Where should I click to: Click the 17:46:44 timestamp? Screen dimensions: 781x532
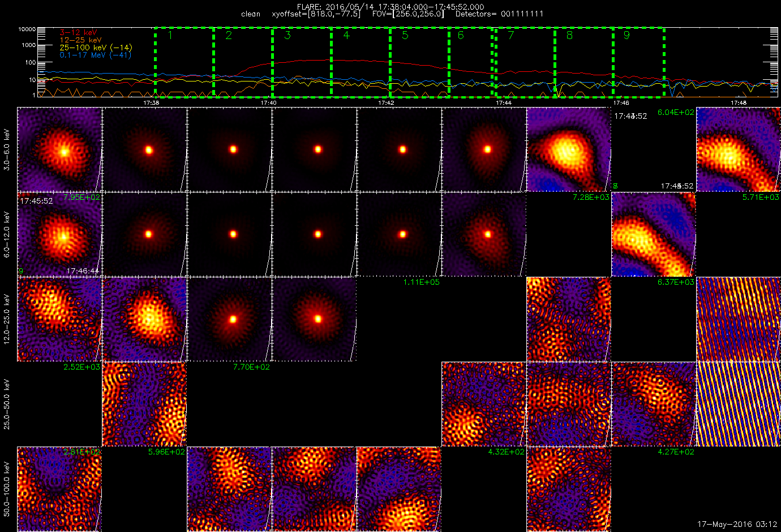(x=83, y=271)
